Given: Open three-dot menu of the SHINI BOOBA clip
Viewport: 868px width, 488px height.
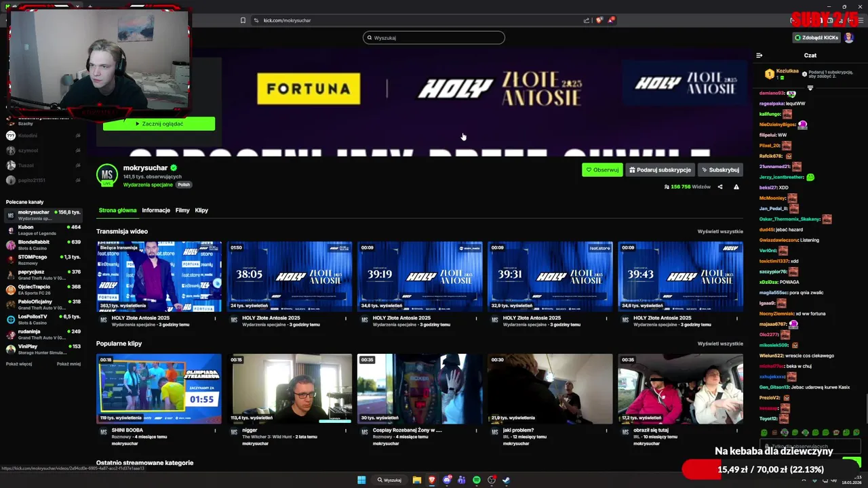Looking at the screenshot, I should coord(215,430).
